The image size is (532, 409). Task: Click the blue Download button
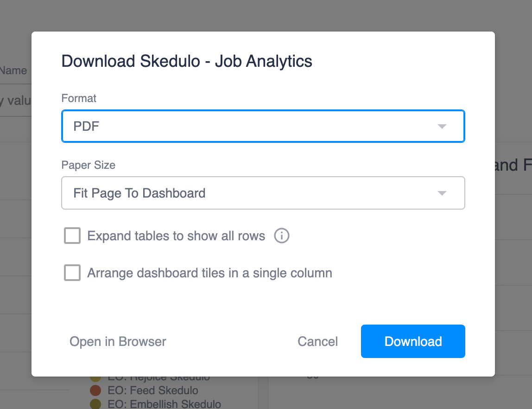[412, 341]
